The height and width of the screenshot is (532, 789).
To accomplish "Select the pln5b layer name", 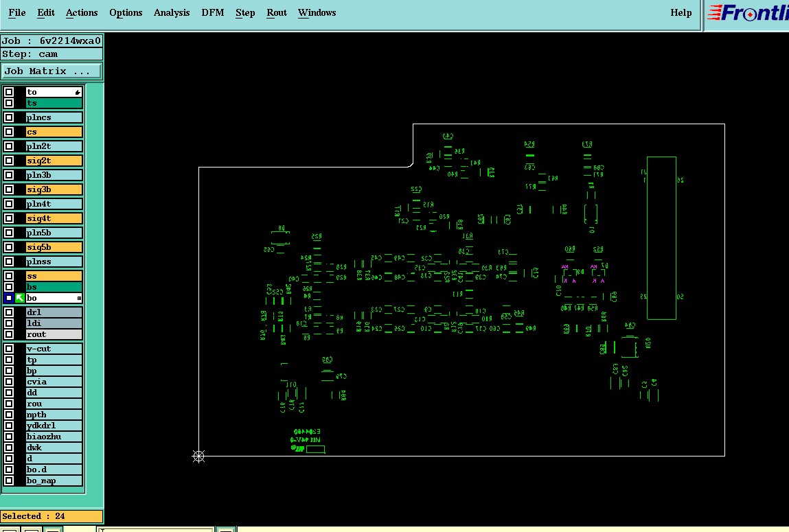I will tap(54, 233).
